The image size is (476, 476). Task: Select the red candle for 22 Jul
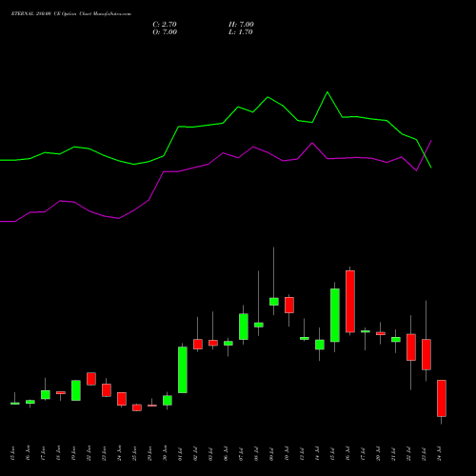coord(411,347)
